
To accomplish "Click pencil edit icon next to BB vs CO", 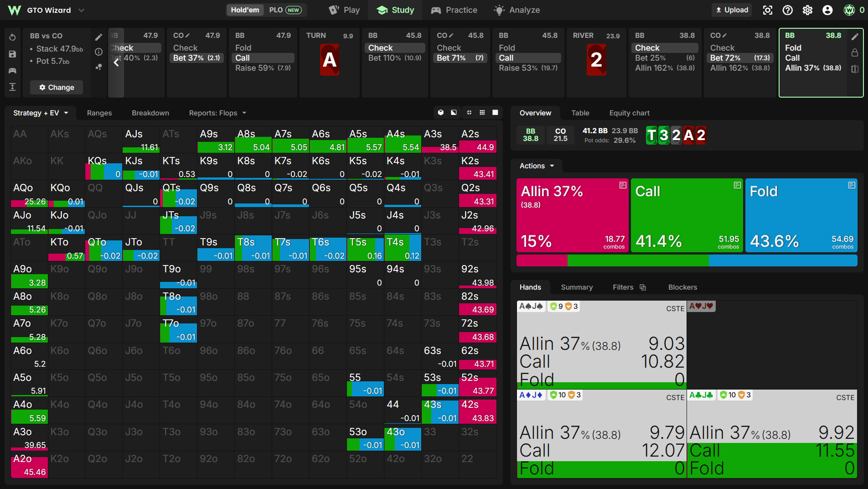I will coord(98,37).
